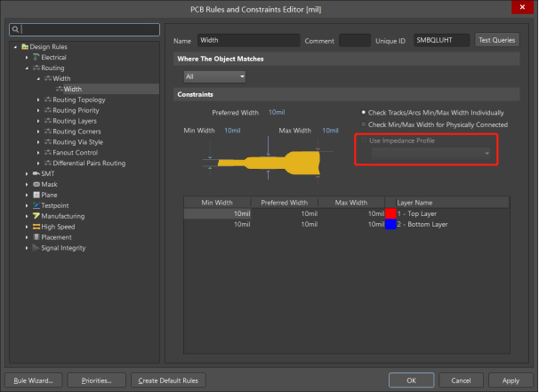The height and width of the screenshot is (392, 539).
Task: Expand the Differential Pairs Routing node
Action: point(39,164)
